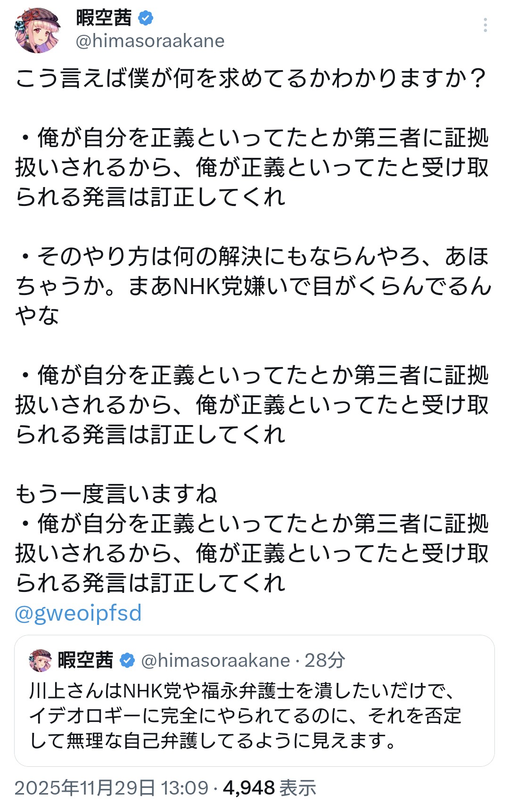Click the main tweet author's avatar
The height and width of the screenshot is (812, 509).
point(37,30)
